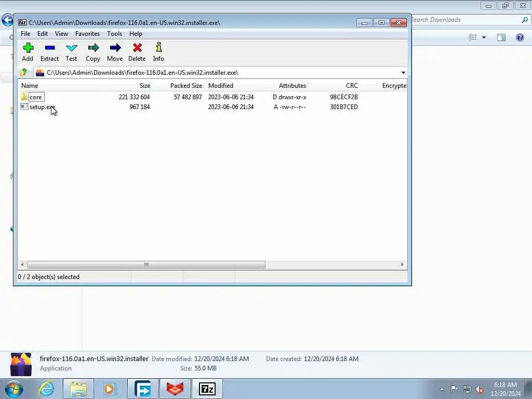Click Explorer's Back navigation button
This screenshot has width=532, height=399.
click(7, 20)
